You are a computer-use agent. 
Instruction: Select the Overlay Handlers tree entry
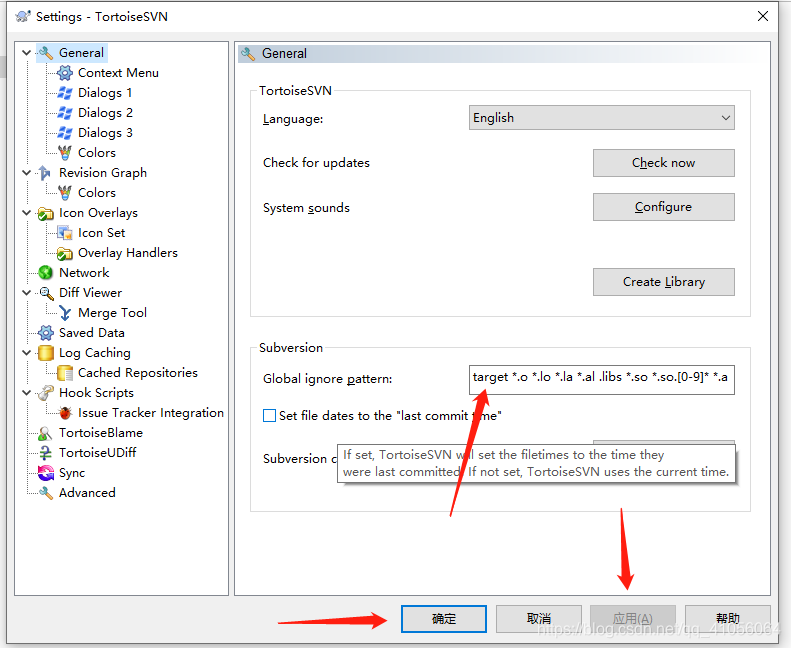(128, 253)
